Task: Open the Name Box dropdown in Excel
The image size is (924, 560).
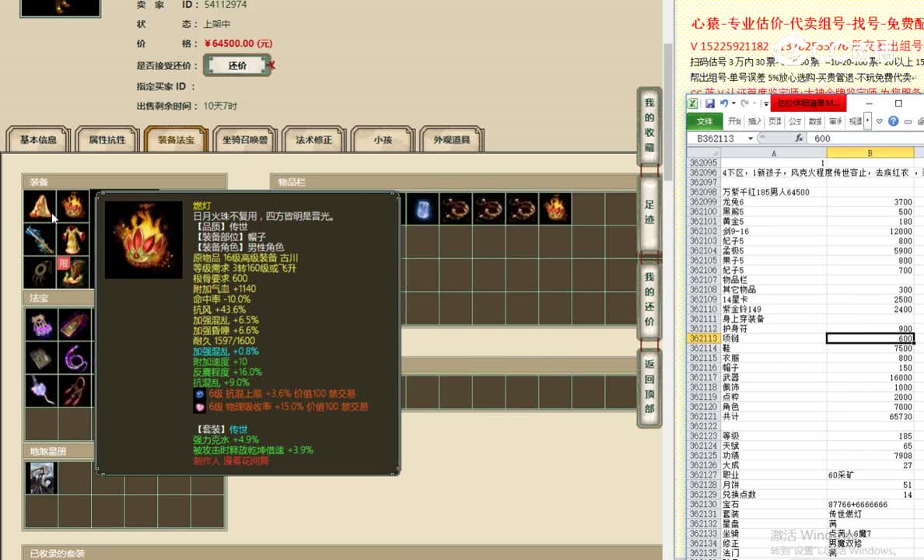Action: (x=750, y=138)
